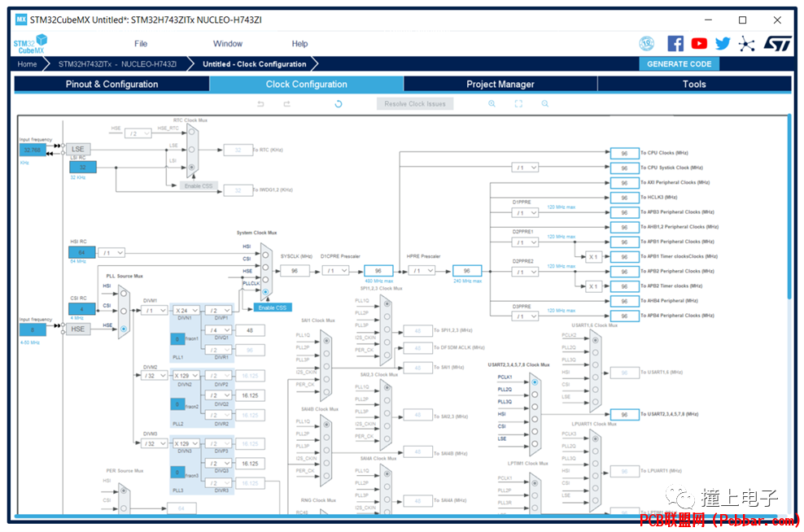
Task: Click the Untitled - Clock Configuration breadcrumb
Action: pos(255,64)
